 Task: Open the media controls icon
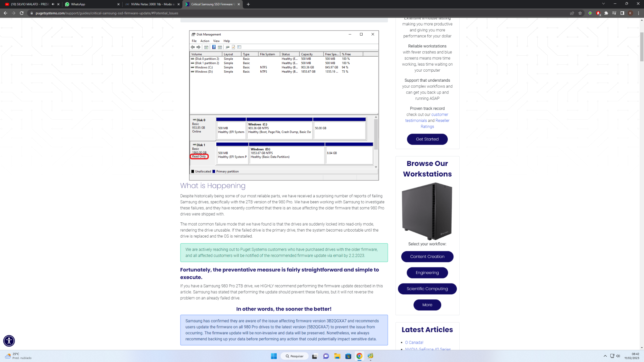click(x=614, y=13)
